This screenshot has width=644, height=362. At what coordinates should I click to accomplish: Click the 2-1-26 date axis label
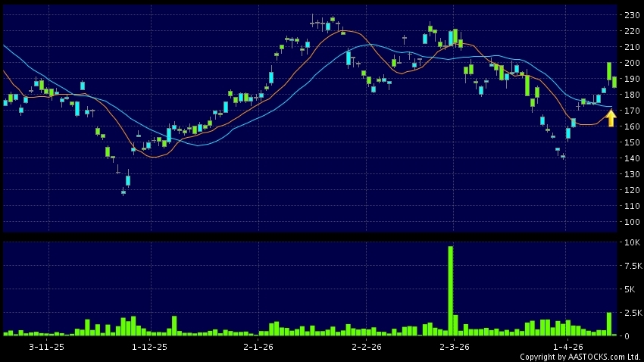coord(258,346)
